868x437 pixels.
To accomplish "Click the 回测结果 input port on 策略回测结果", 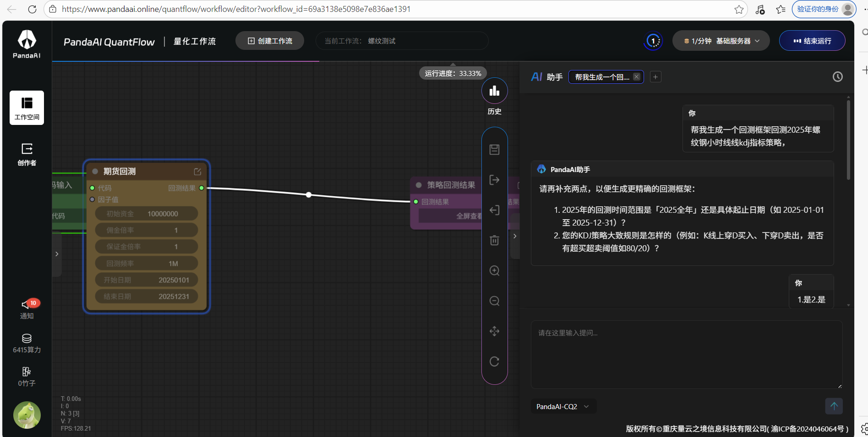I will click(x=416, y=202).
